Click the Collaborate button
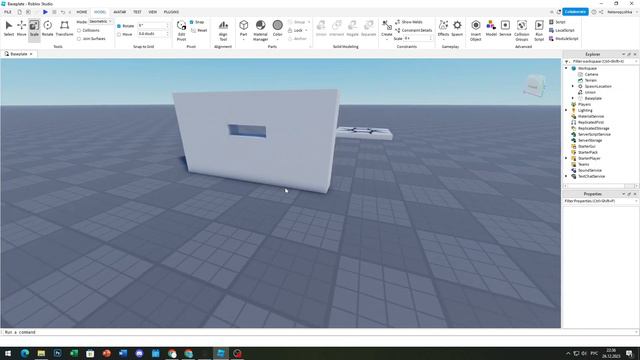 [575, 12]
